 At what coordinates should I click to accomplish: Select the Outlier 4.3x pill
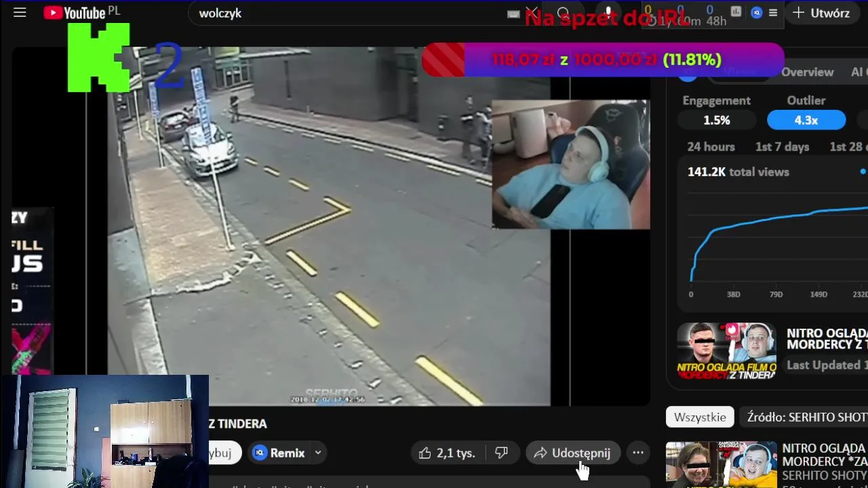coord(806,120)
